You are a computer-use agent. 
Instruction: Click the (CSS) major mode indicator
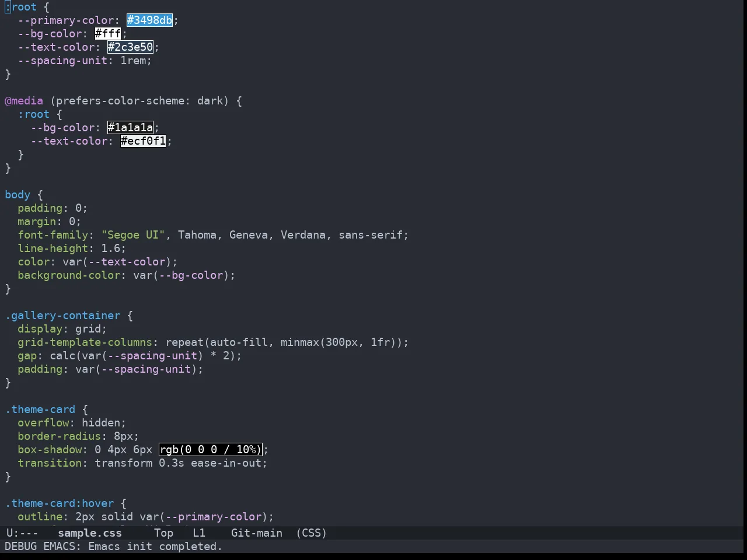pyautogui.click(x=311, y=533)
